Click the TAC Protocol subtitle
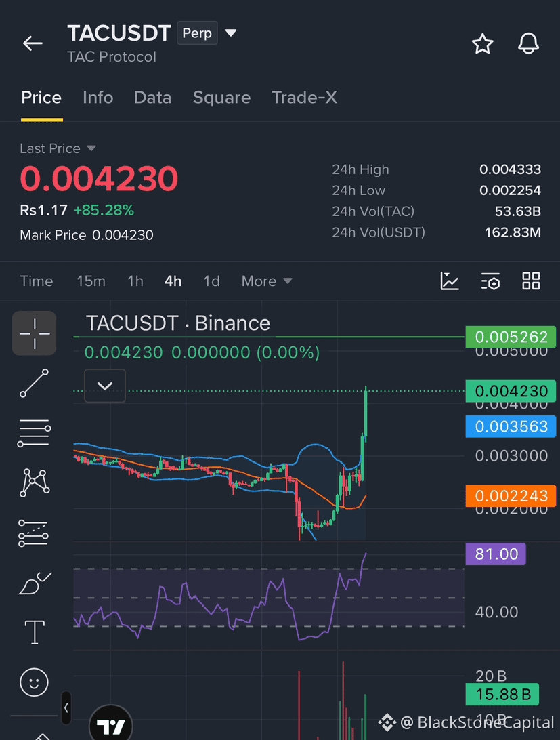This screenshot has width=560, height=740. (112, 57)
